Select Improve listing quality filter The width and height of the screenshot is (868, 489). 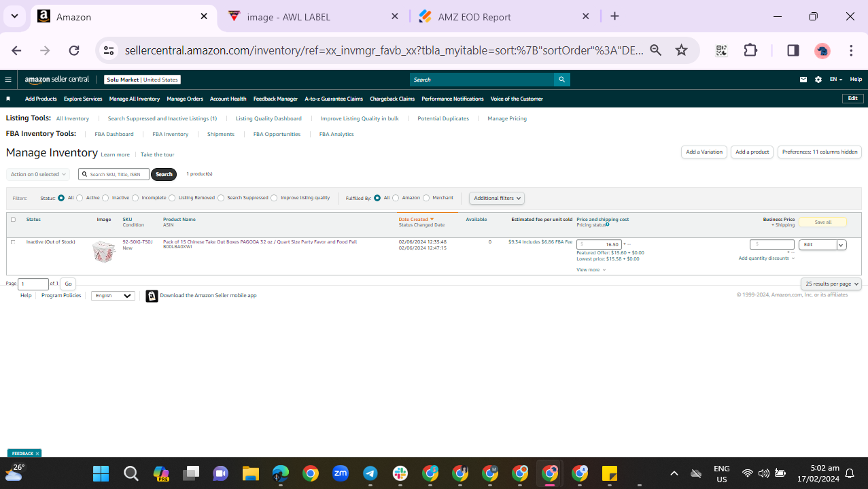coord(274,198)
